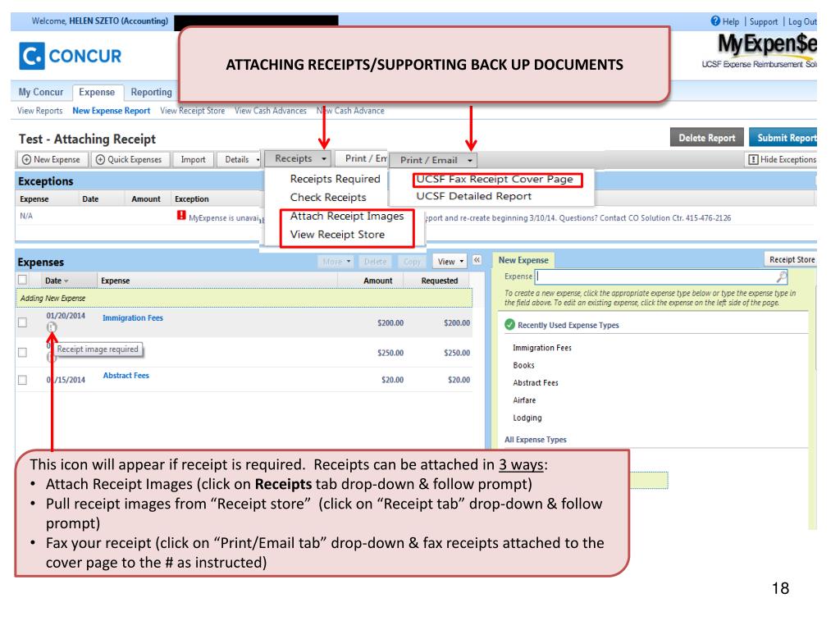Click the Receipt Store button
Image resolution: width=840 pixels, height=630 pixels.
792,260
